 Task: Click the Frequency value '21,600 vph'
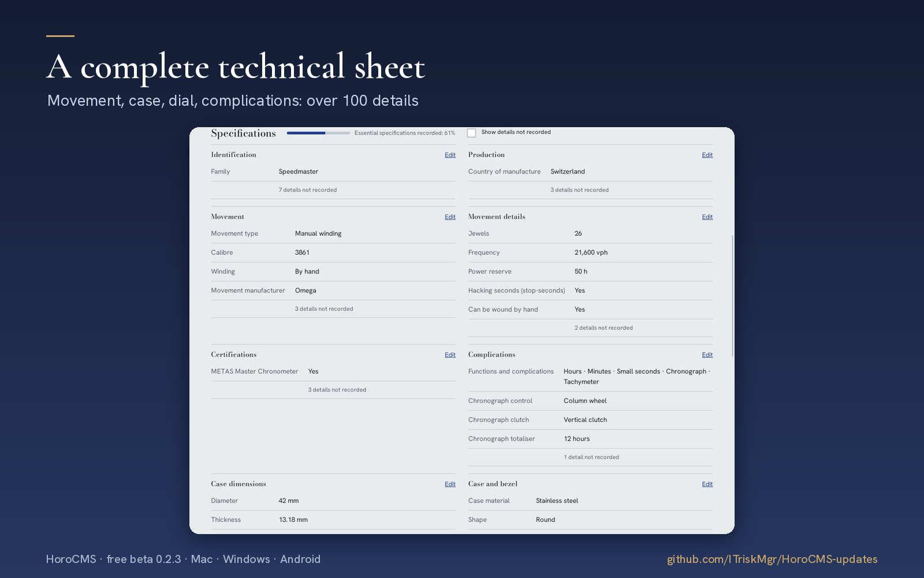point(591,253)
